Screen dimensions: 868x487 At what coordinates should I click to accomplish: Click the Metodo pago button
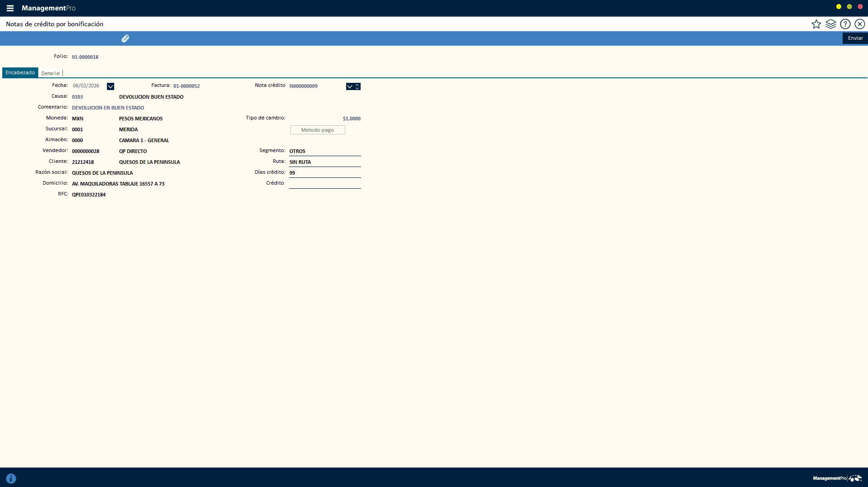pyautogui.click(x=318, y=130)
